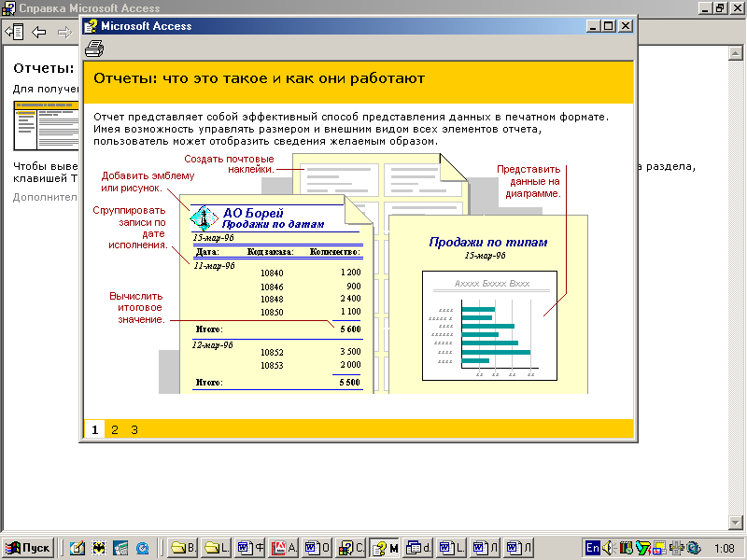Screen dimensions: 747x560
Task: Switch to the folder 'В' taskbar button
Action: [x=183, y=548]
